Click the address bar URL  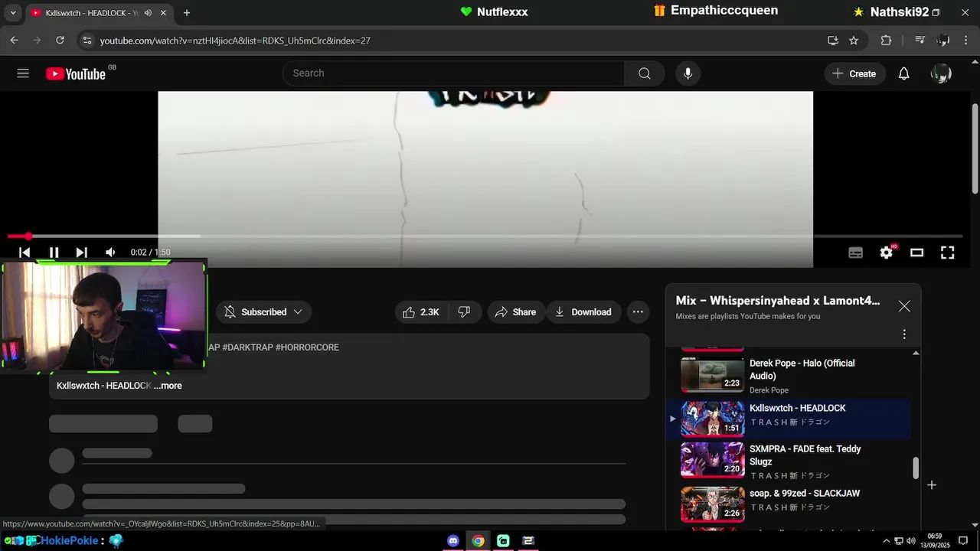[235, 41]
